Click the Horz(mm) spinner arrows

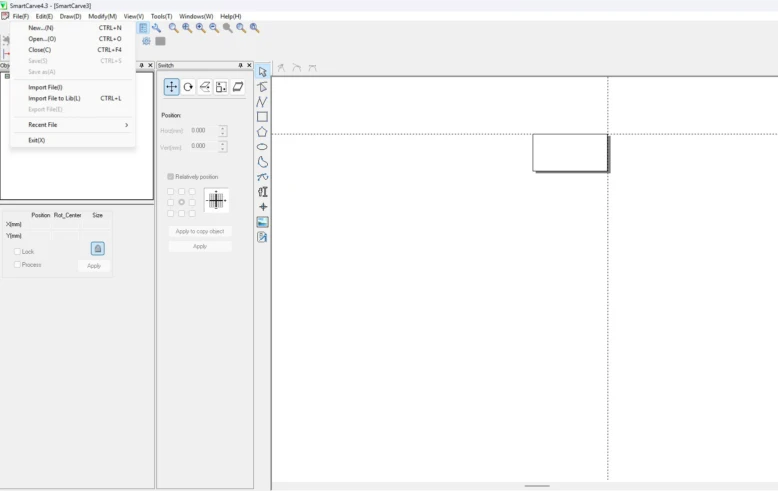pos(223,131)
